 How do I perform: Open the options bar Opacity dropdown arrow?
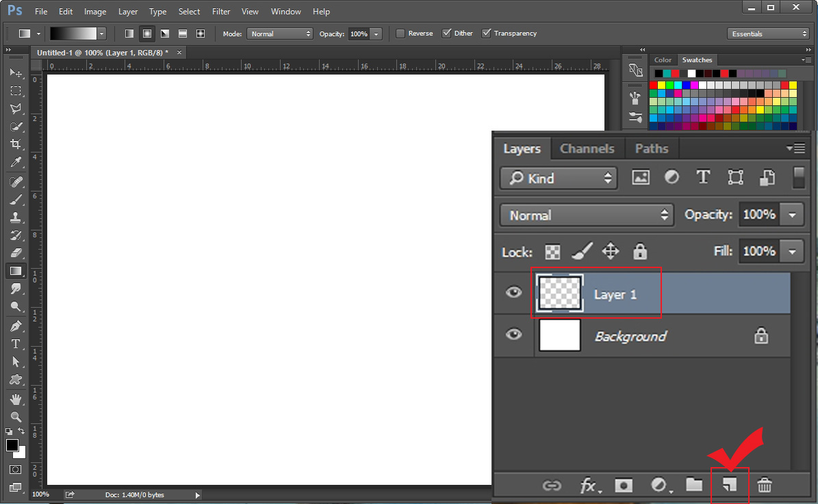[x=376, y=34]
